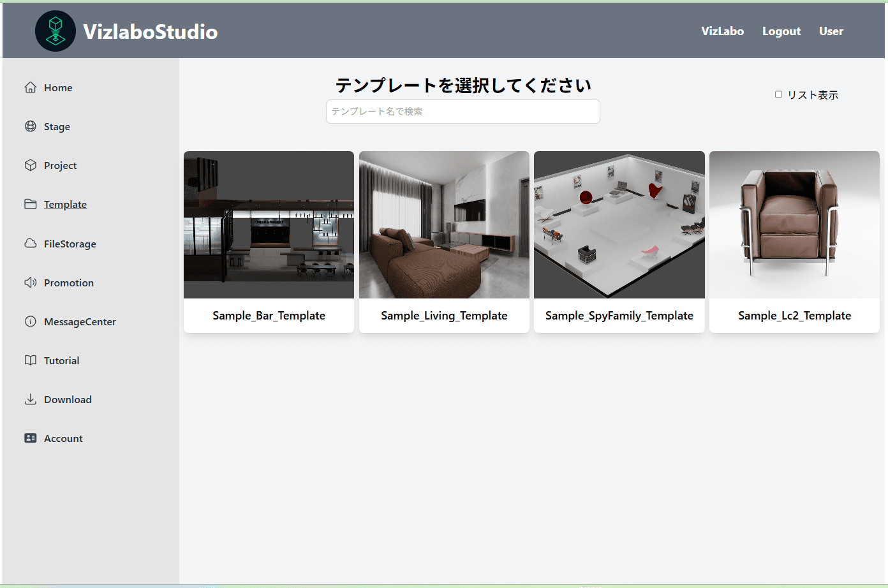
Task: Click the Template folder icon
Action: click(30, 204)
